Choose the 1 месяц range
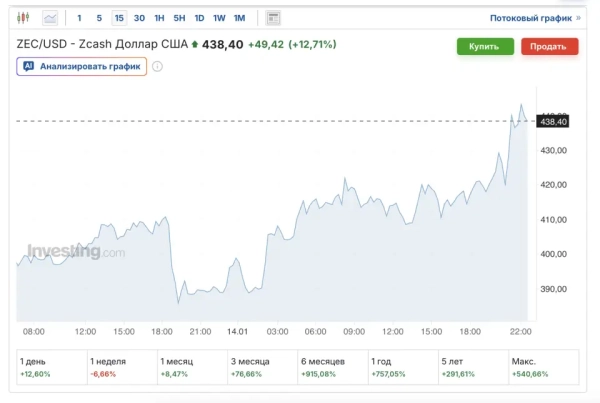 (191, 366)
